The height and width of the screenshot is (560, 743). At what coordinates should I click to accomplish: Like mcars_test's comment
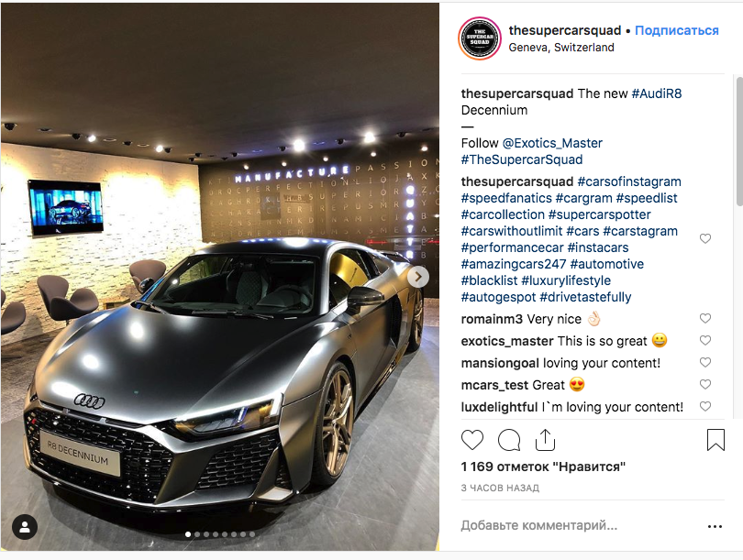pos(705,384)
